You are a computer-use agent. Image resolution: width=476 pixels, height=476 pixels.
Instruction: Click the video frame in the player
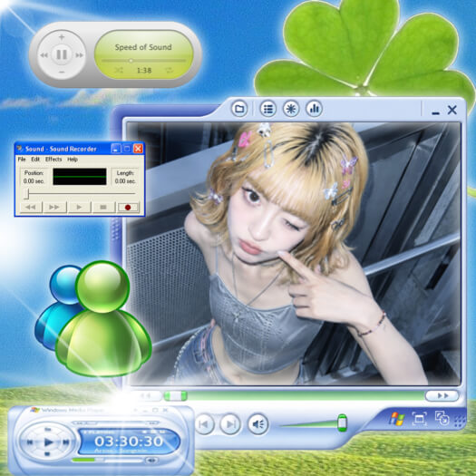tap(294, 254)
